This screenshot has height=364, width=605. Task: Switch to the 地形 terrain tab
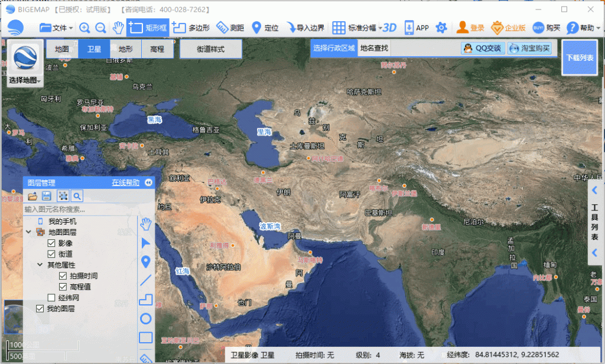click(123, 48)
